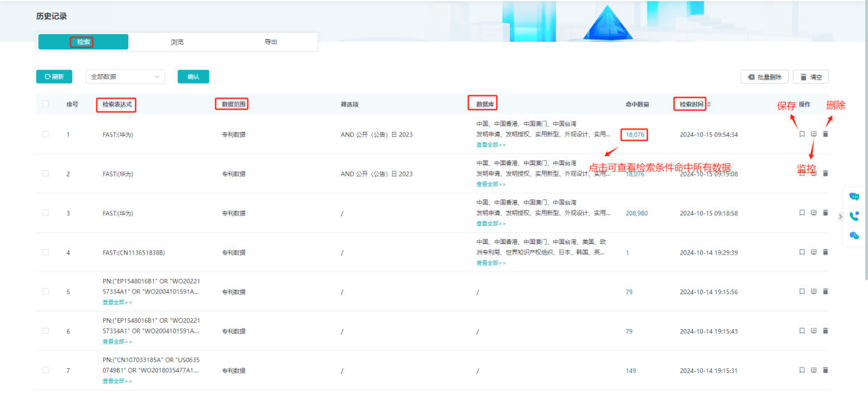Delete row 4 using its trash icon
This screenshot has height=394, width=868.
[826, 252]
